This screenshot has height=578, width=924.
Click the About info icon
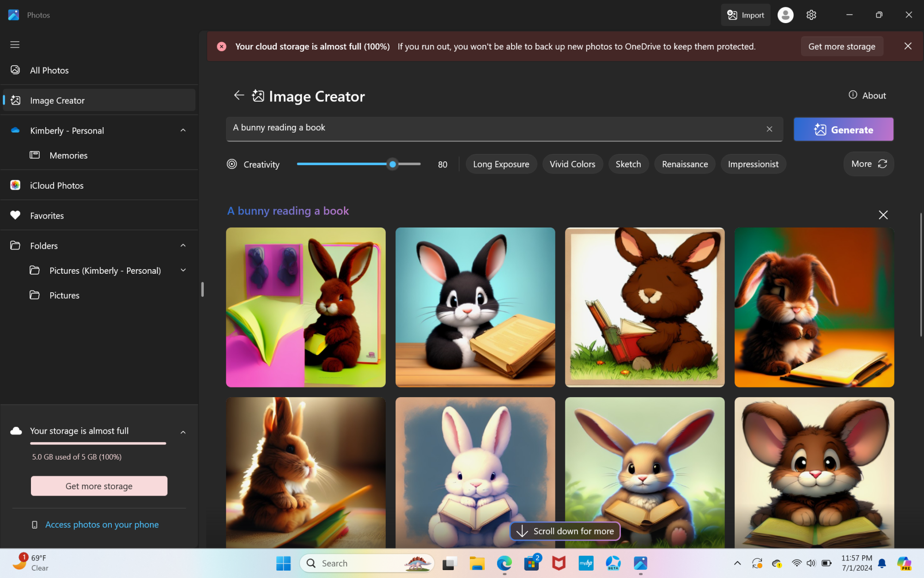[853, 95]
